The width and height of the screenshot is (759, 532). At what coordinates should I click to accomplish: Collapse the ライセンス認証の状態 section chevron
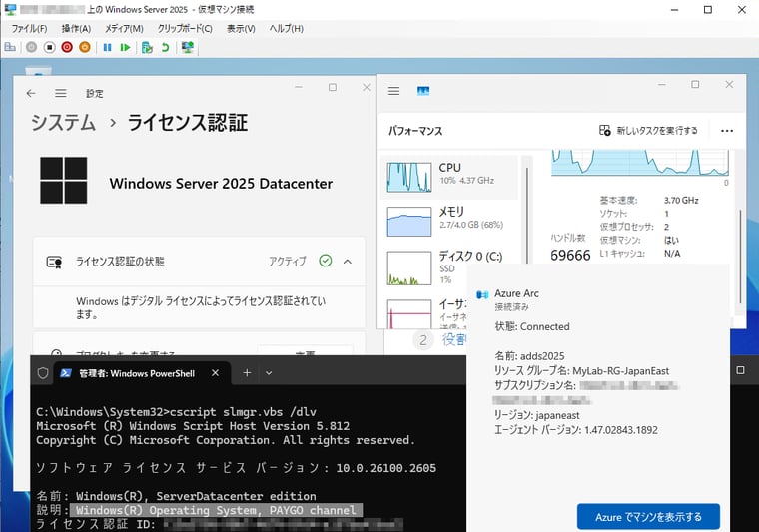click(348, 262)
